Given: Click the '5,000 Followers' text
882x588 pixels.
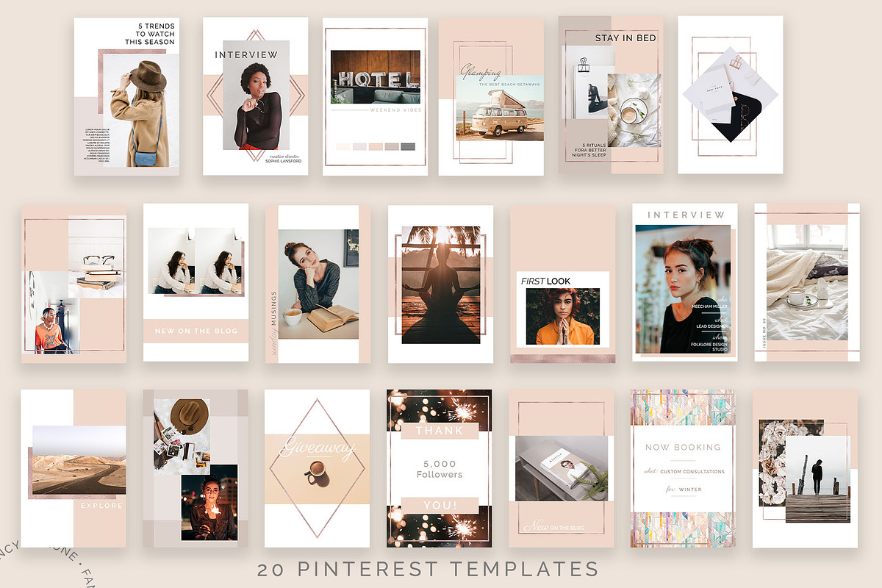Looking at the screenshot, I should coord(440,469).
